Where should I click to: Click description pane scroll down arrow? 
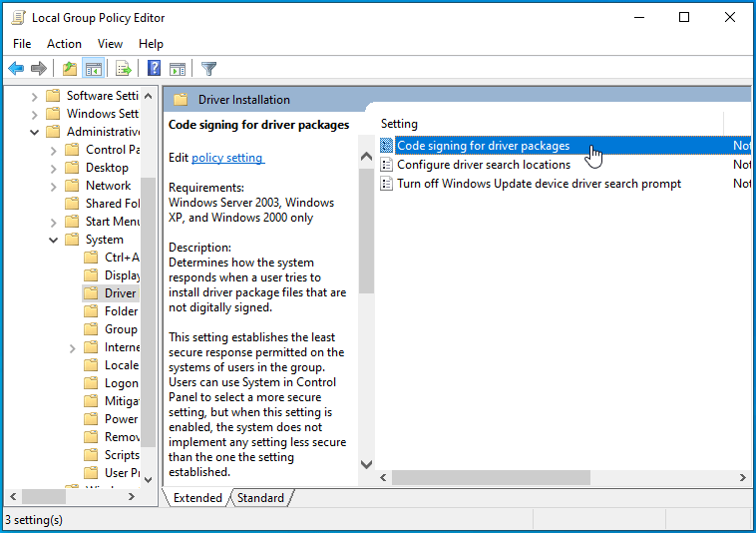[366, 464]
